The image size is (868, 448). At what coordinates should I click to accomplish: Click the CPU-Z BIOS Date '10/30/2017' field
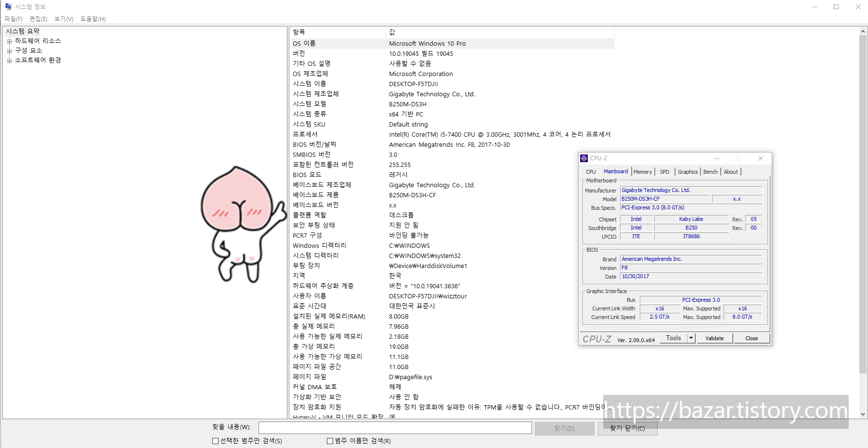click(x=691, y=276)
